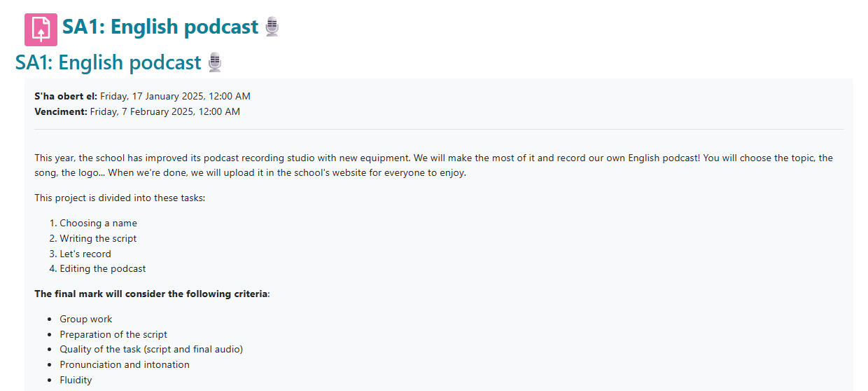868x391 pixels.
Task: Select the 'Writing the script' list item
Action: 98,238
